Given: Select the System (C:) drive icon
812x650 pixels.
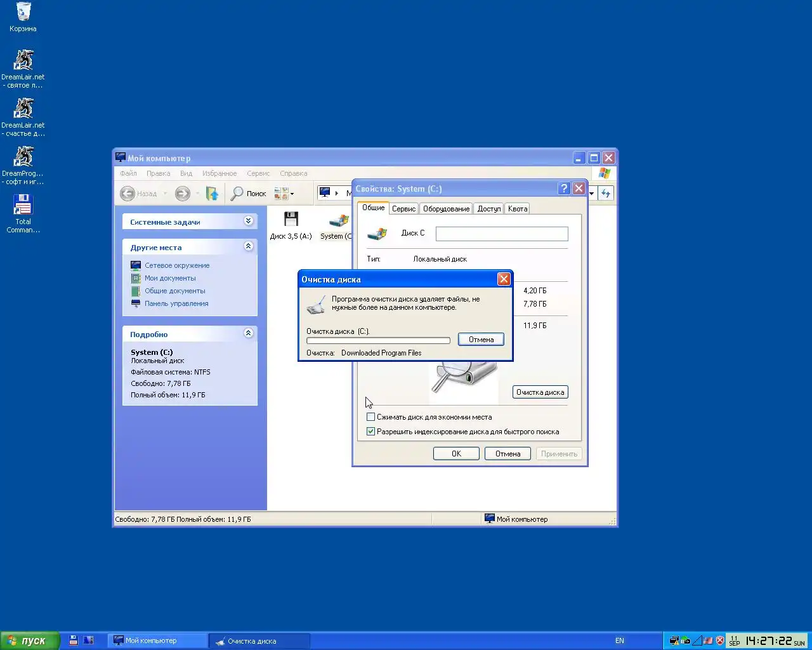Looking at the screenshot, I should (x=336, y=225).
